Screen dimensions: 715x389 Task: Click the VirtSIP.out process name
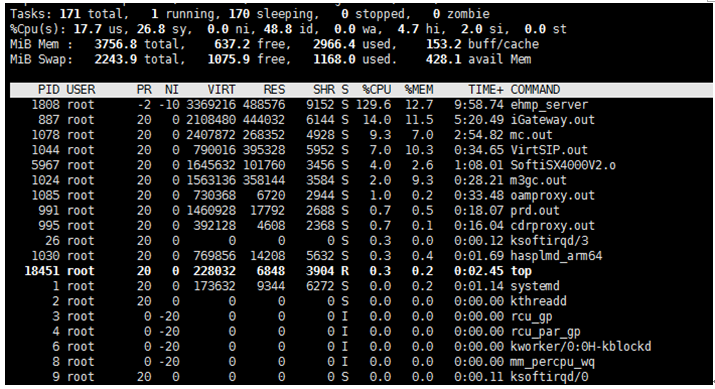click(x=549, y=150)
